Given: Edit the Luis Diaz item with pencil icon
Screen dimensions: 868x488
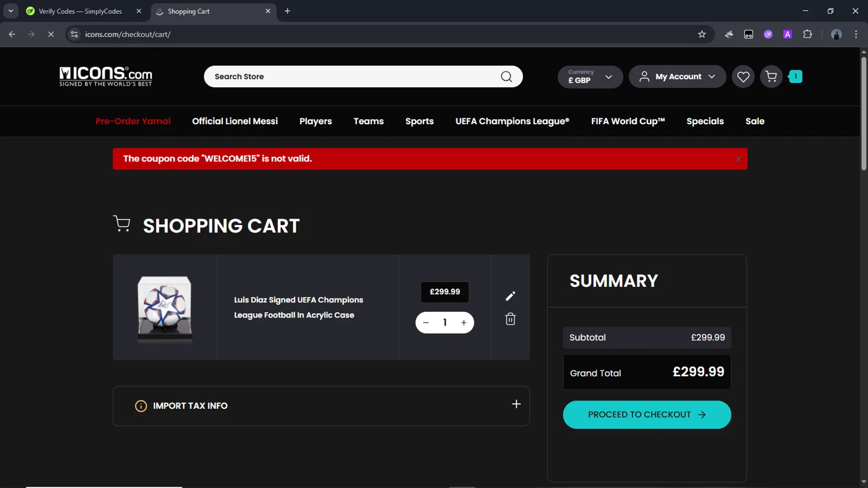Looking at the screenshot, I should pyautogui.click(x=510, y=296).
